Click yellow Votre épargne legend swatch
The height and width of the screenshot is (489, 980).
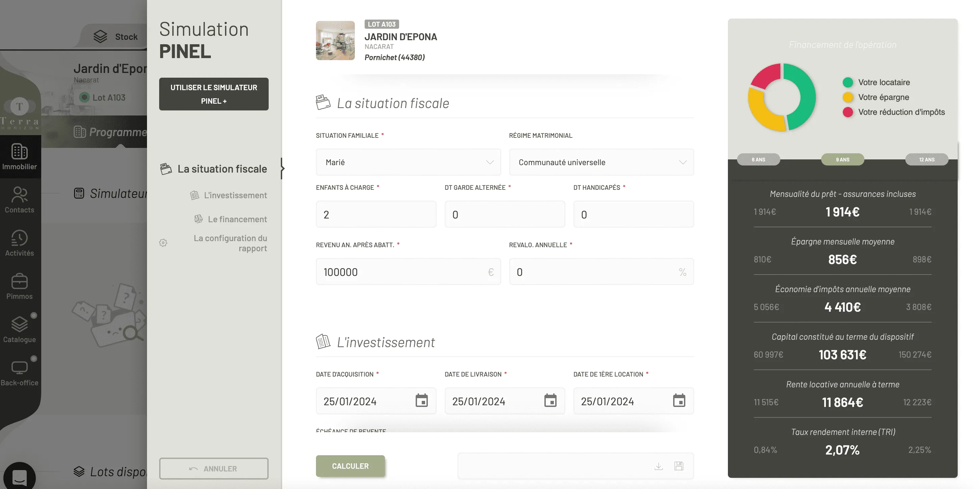pyautogui.click(x=848, y=97)
